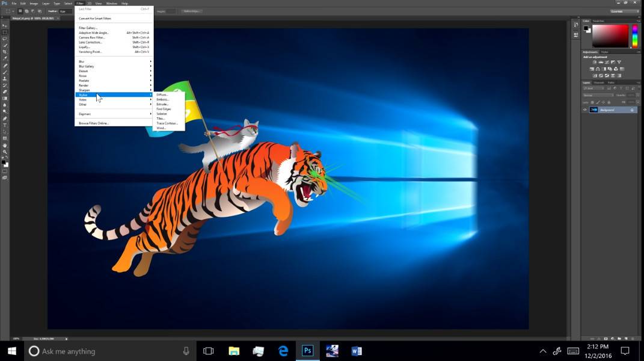Open the History panel icon
The width and height of the screenshot is (644, 361).
576,25
